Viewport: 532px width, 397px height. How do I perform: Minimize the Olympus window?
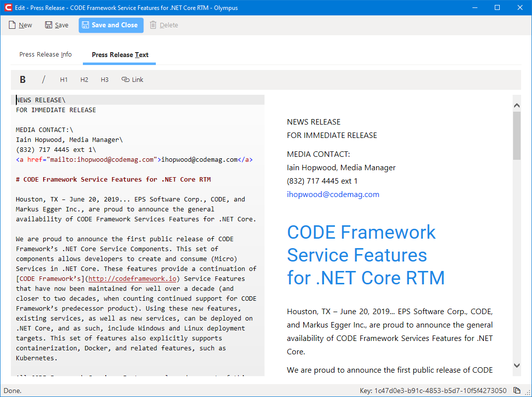pos(474,7)
